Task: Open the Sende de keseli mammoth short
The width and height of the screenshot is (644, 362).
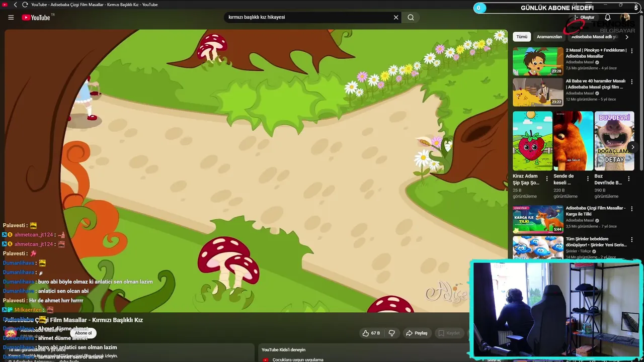Action: click(573, 141)
